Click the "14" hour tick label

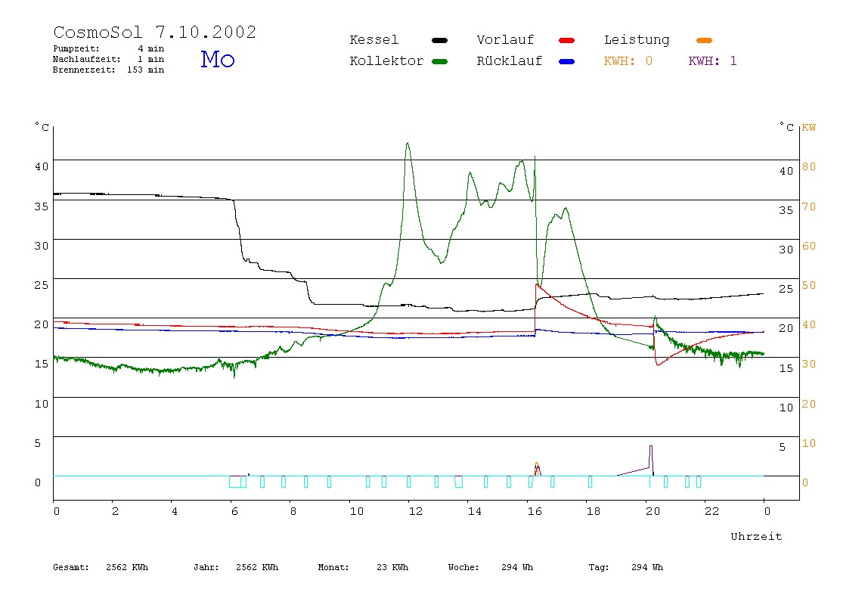pos(475,512)
